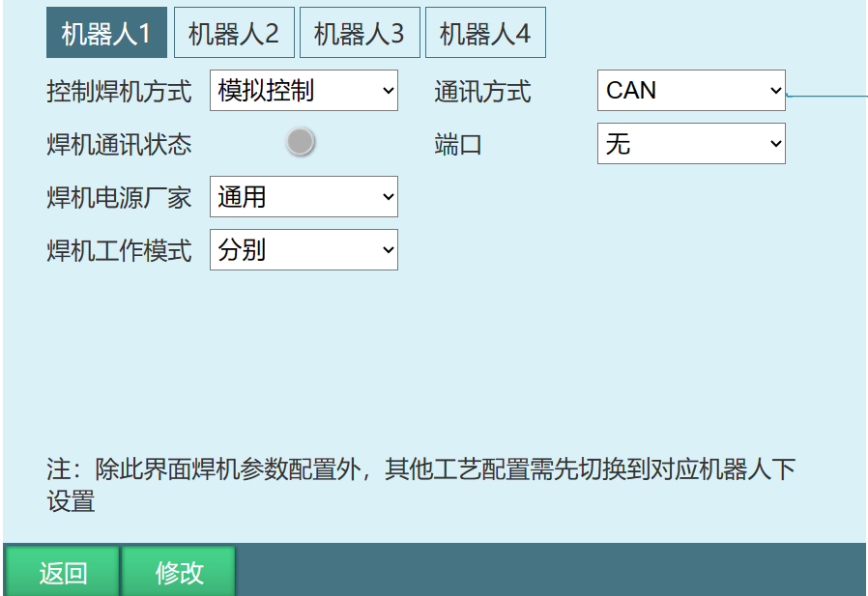Open the 端口 dropdown showing 无
868x596 pixels.
(691, 144)
